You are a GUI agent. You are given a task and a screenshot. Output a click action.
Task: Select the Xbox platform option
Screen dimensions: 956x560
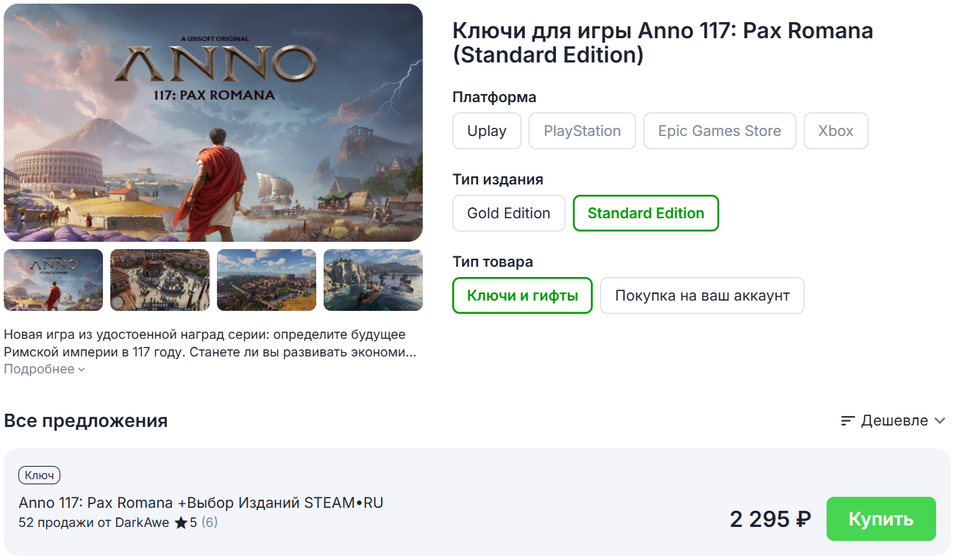pos(835,131)
